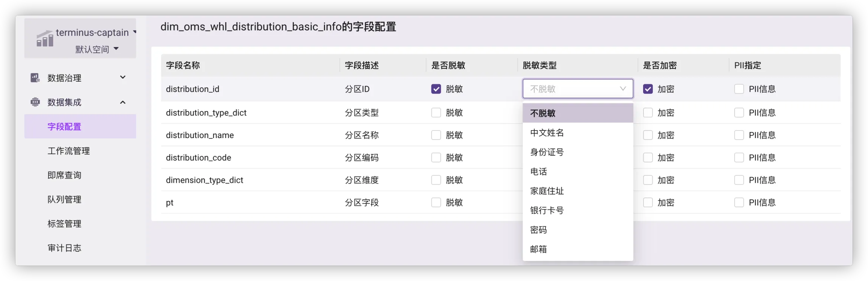The width and height of the screenshot is (868, 281).
Task: Click the terminus-captain bar chart logo icon
Action: [45, 38]
